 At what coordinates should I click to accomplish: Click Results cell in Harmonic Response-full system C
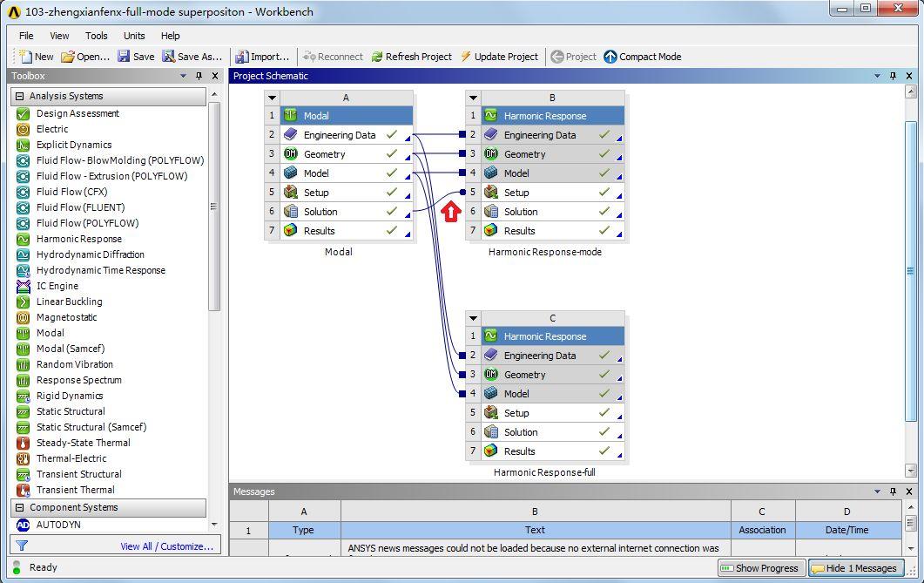(x=553, y=451)
